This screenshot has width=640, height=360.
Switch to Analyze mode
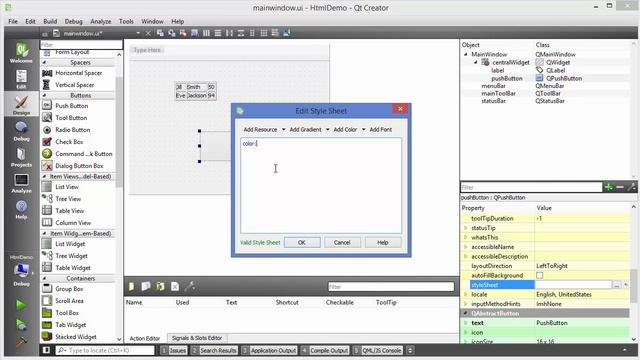tap(21, 183)
